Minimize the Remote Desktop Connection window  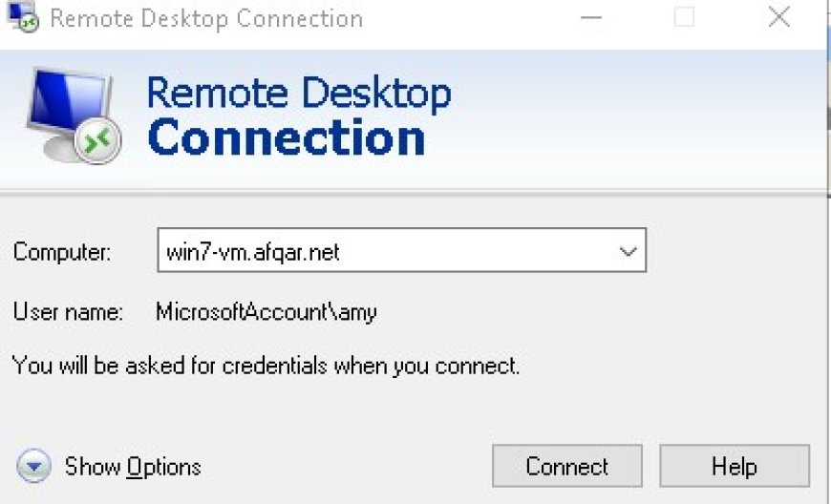[x=591, y=17]
